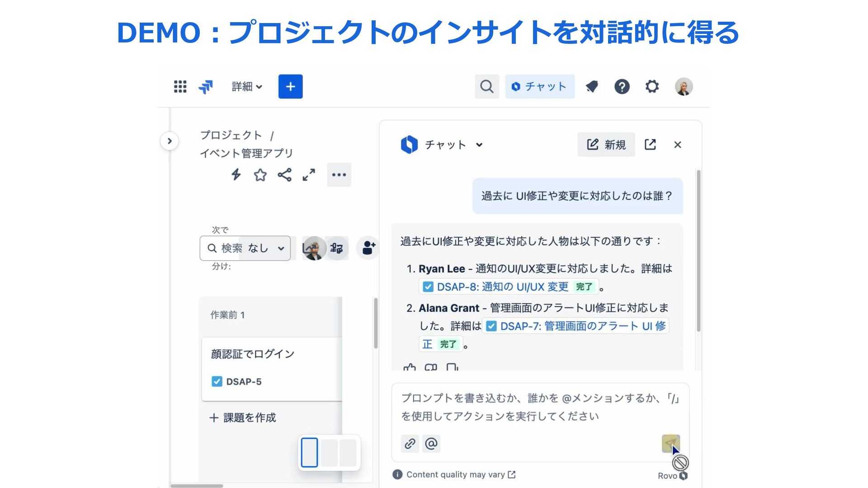The height and width of the screenshot is (488, 868).
Task: Expand the 詳細 dropdown in the top bar
Action: click(246, 86)
